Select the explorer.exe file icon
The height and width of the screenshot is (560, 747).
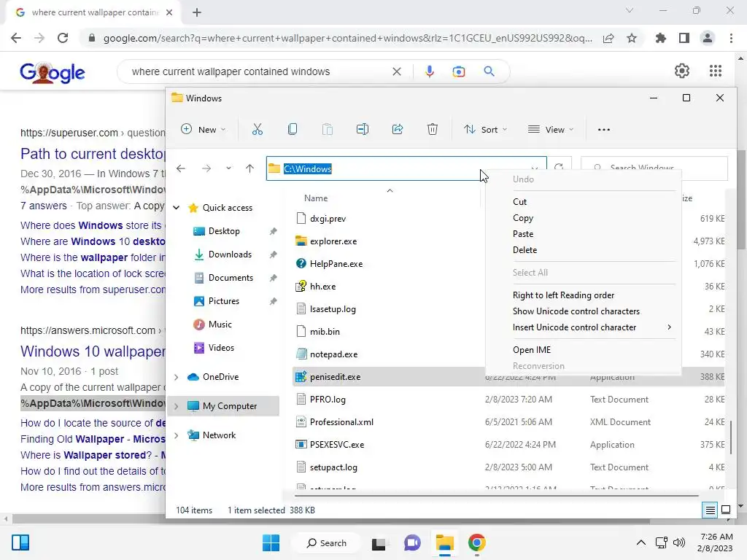pyautogui.click(x=301, y=241)
